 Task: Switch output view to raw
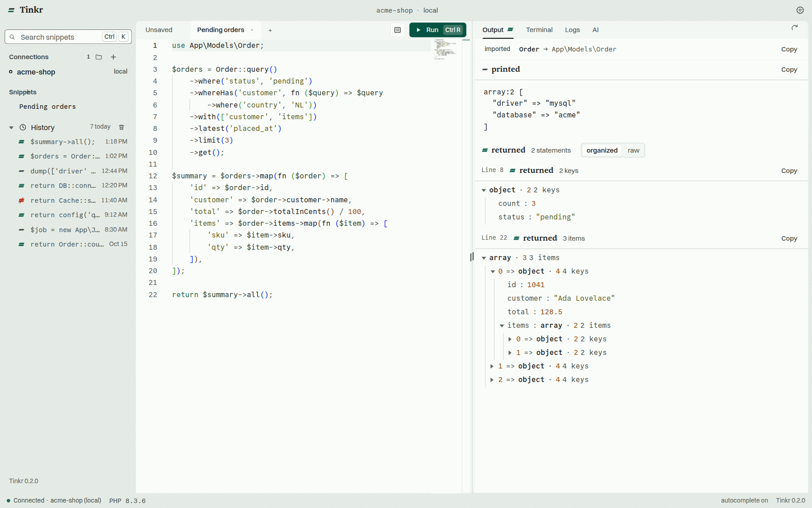633,150
